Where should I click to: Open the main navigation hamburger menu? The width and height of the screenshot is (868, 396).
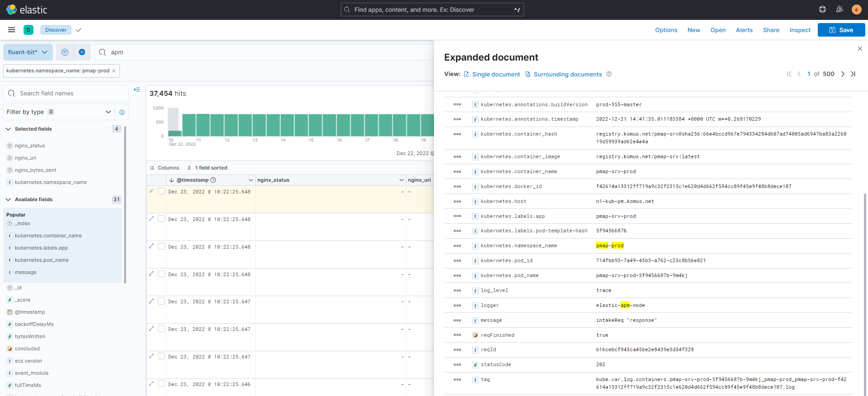coord(12,30)
